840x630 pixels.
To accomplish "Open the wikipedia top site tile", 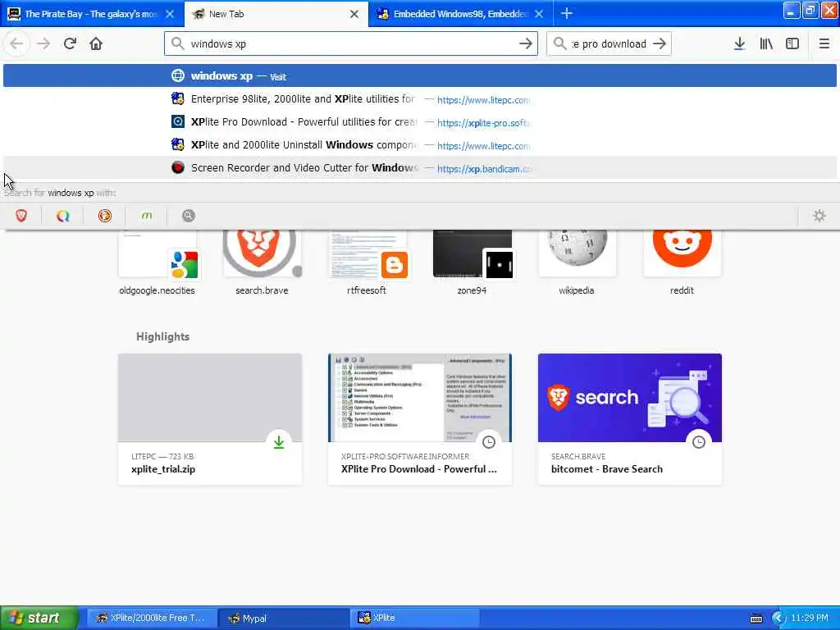I will [577, 262].
